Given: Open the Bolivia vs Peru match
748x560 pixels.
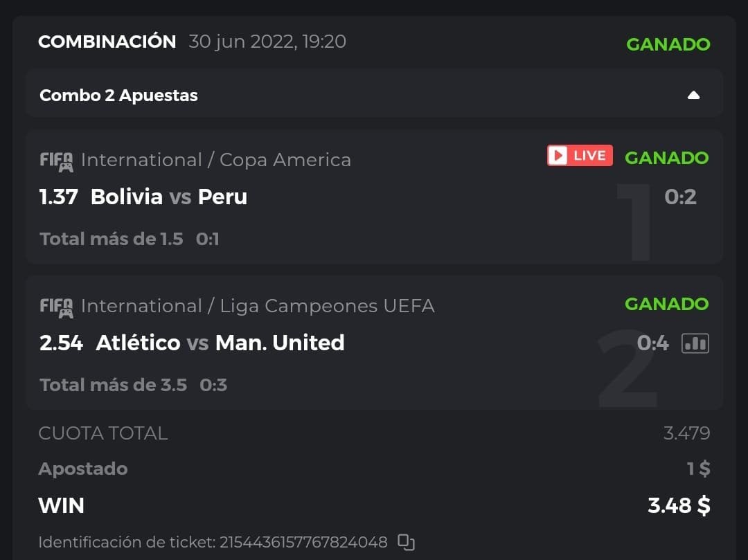Looking at the screenshot, I should click(x=169, y=197).
